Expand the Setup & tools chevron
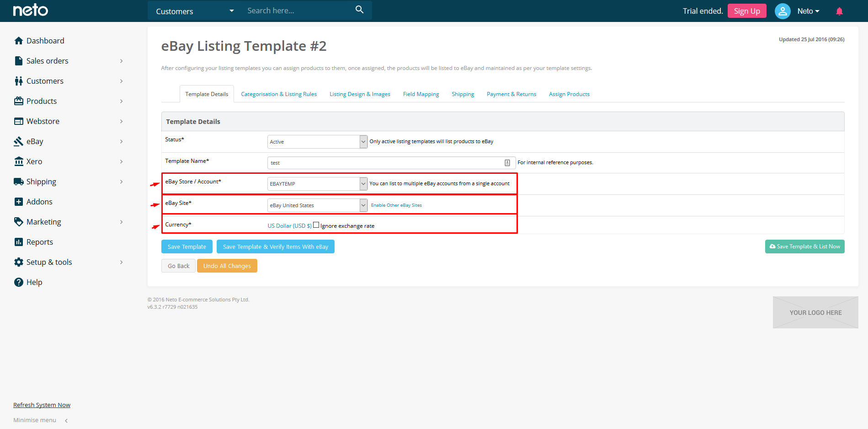868x429 pixels. tap(121, 262)
